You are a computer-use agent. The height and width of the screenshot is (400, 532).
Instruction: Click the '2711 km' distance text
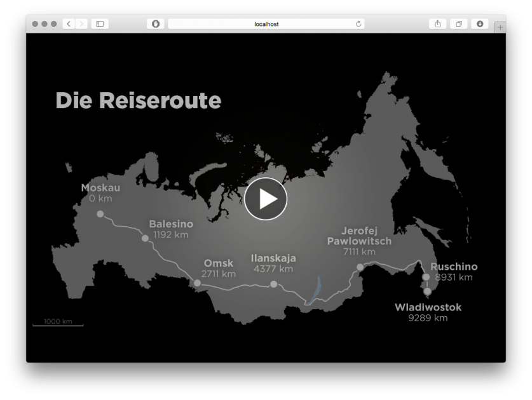219,274
